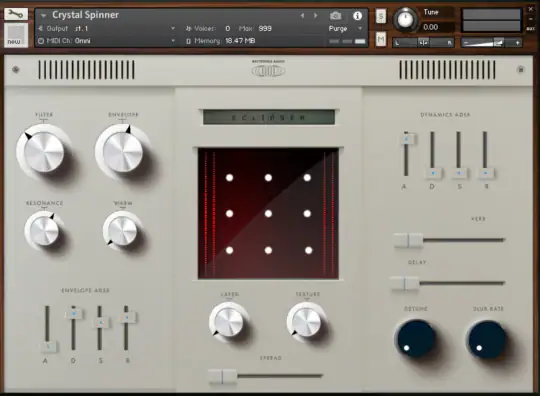The height and width of the screenshot is (396, 540).
Task: Open the instrument info icon
Action: click(357, 15)
